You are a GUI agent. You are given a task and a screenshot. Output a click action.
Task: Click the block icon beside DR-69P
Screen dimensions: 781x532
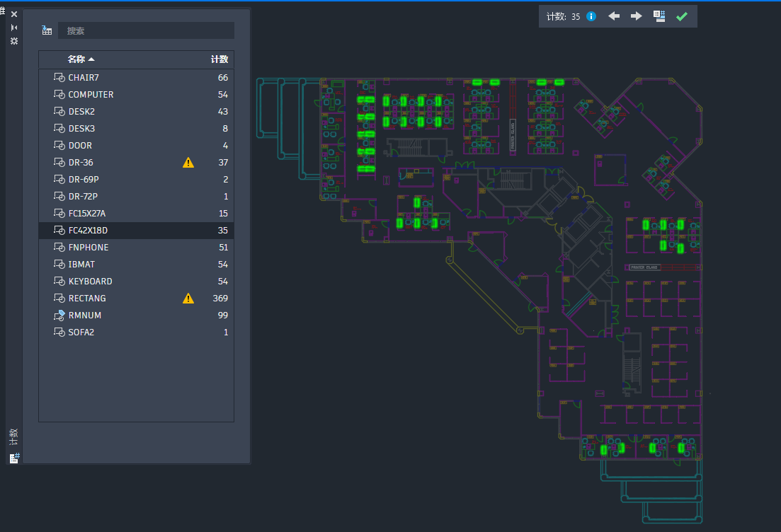(x=59, y=179)
